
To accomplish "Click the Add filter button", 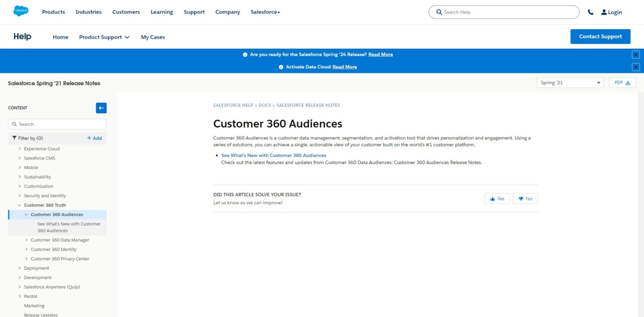I will [x=94, y=138].
